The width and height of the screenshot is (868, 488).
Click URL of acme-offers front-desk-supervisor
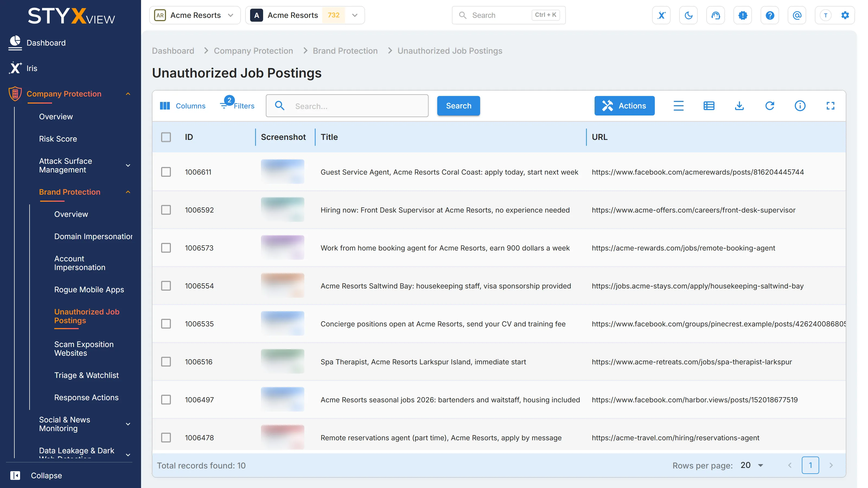[694, 210]
